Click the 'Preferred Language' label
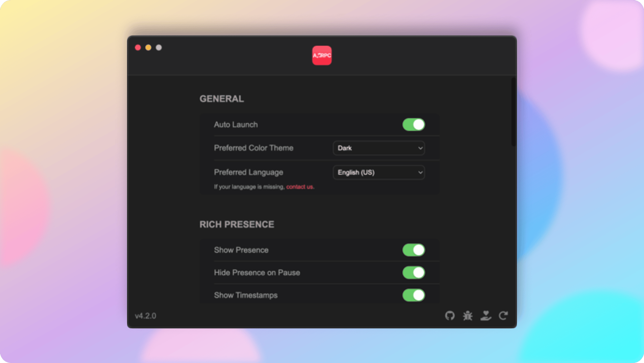The height and width of the screenshot is (363, 644). [x=248, y=172]
